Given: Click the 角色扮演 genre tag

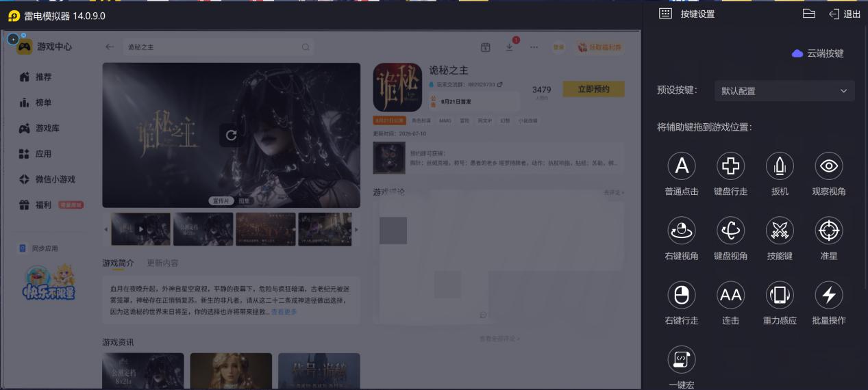Looking at the screenshot, I should (x=420, y=120).
